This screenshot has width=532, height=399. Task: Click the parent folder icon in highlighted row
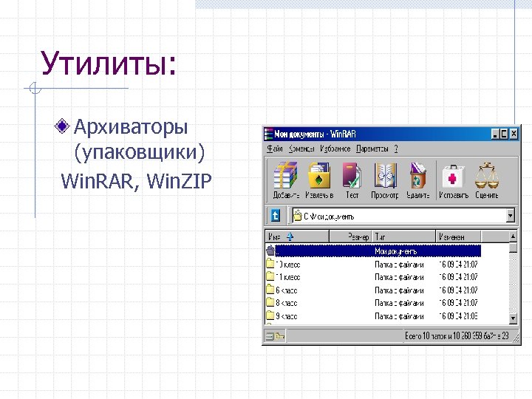270,250
